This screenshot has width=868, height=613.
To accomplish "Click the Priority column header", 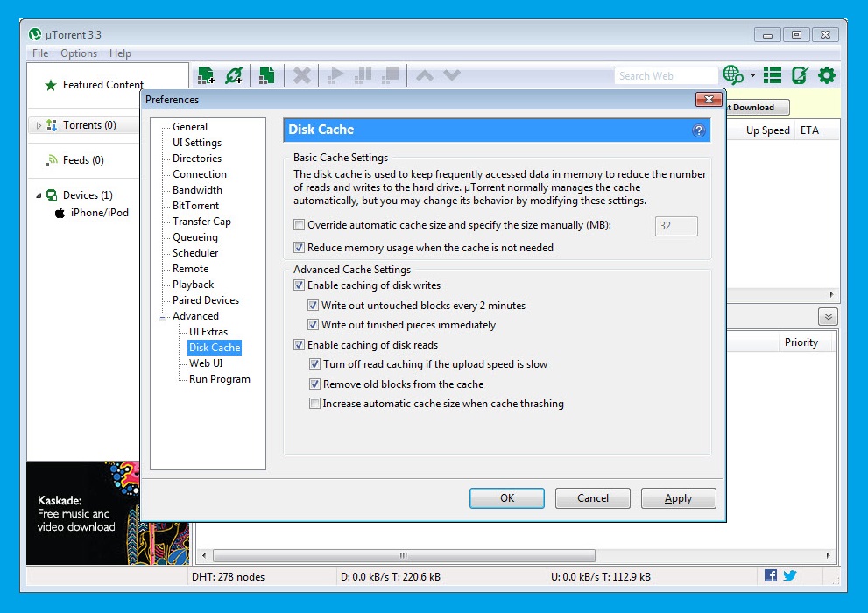I will point(801,342).
